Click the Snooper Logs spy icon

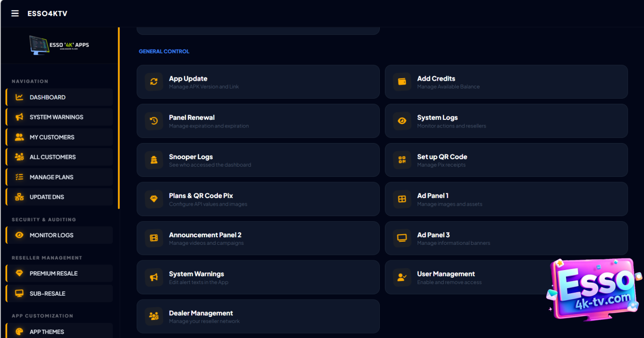tap(154, 160)
